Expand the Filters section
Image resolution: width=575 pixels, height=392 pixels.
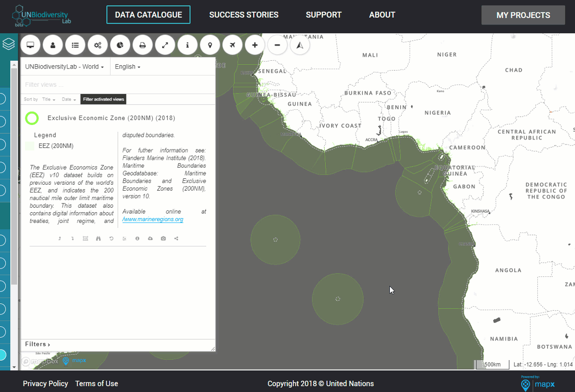37,344
